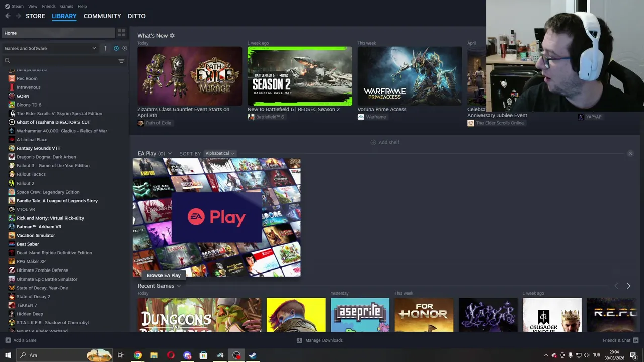Toggle ready-to-play filter icon
644x362 pixels.
[125, 48]
